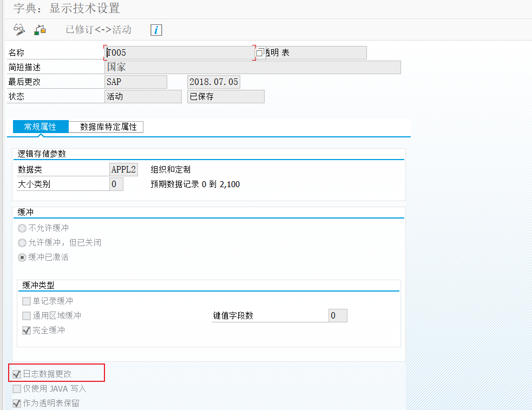Toggle the 仅使用 JAVA 写入 checkbox

coord(17,389)
